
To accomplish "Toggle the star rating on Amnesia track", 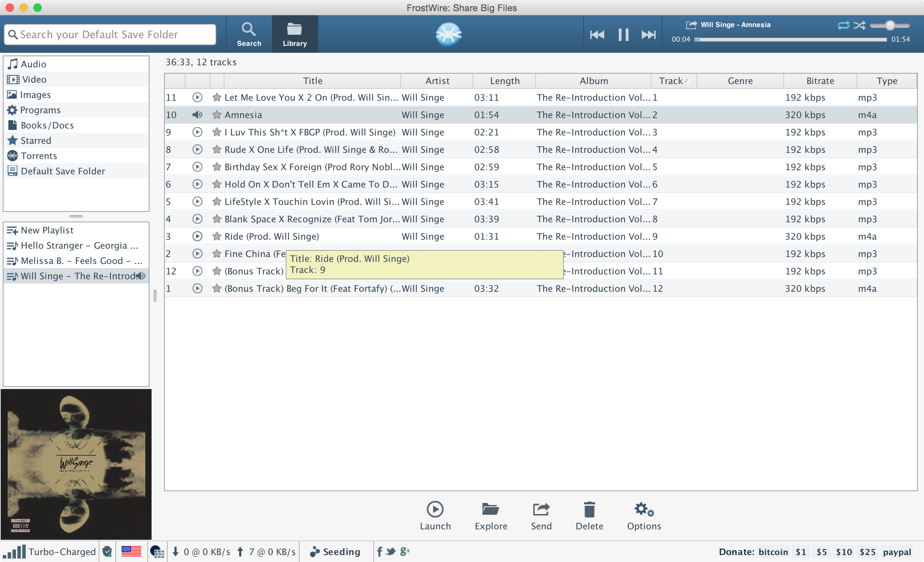I will [216, 115].
